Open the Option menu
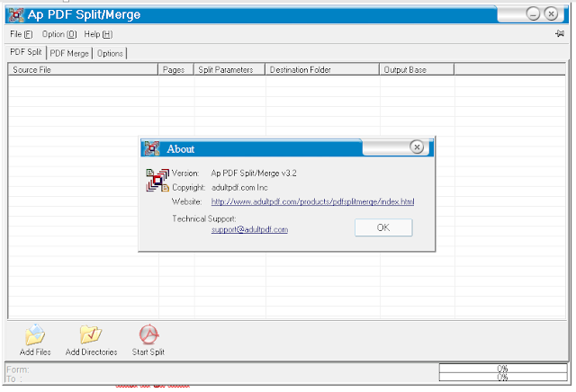This screenshot has width=576, height=392. [x=59, y=34]
